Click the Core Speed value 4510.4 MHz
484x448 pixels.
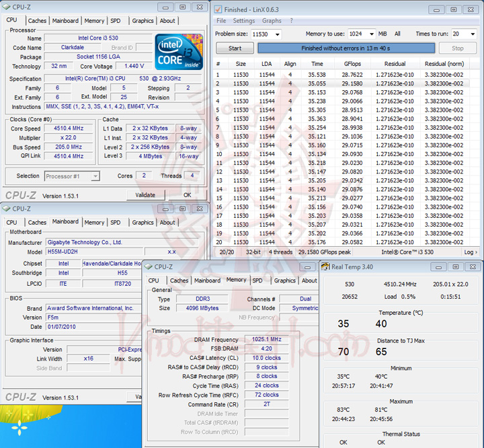tap(69, 128)
